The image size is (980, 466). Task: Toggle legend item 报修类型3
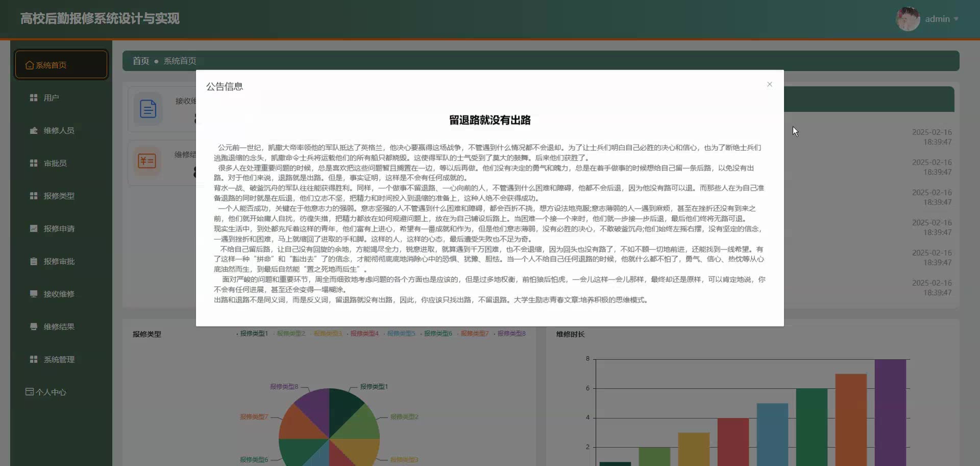pos(326,333)
